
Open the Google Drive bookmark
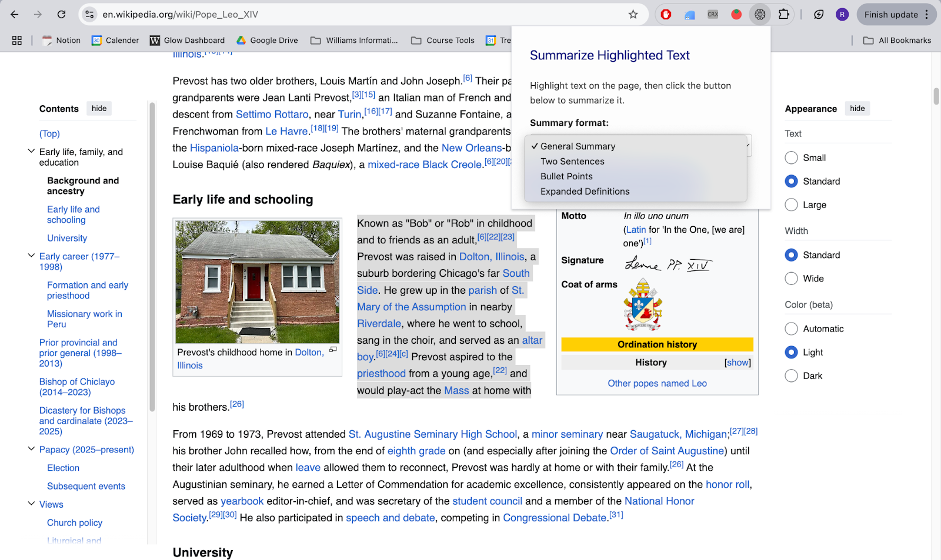[x=267, y=41]
